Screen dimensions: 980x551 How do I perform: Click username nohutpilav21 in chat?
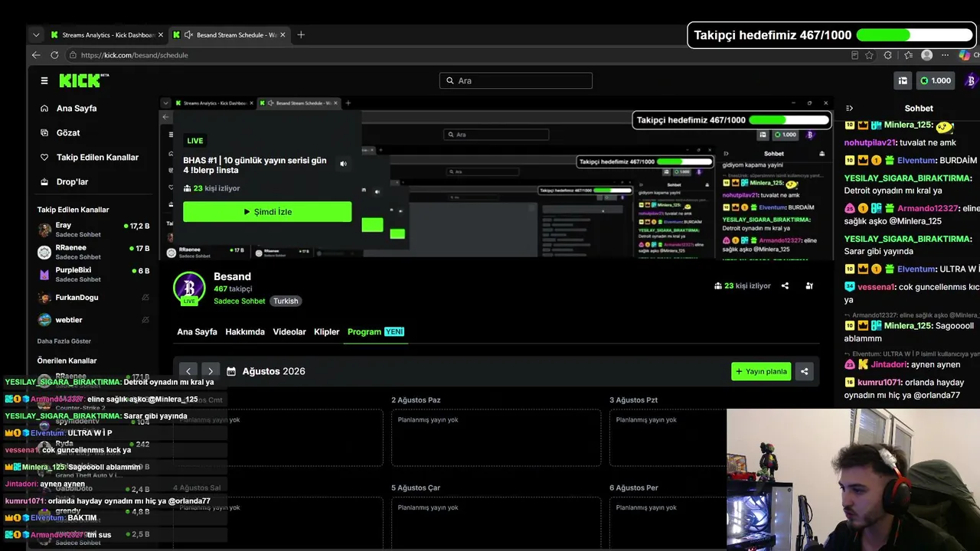click(870, 142)
